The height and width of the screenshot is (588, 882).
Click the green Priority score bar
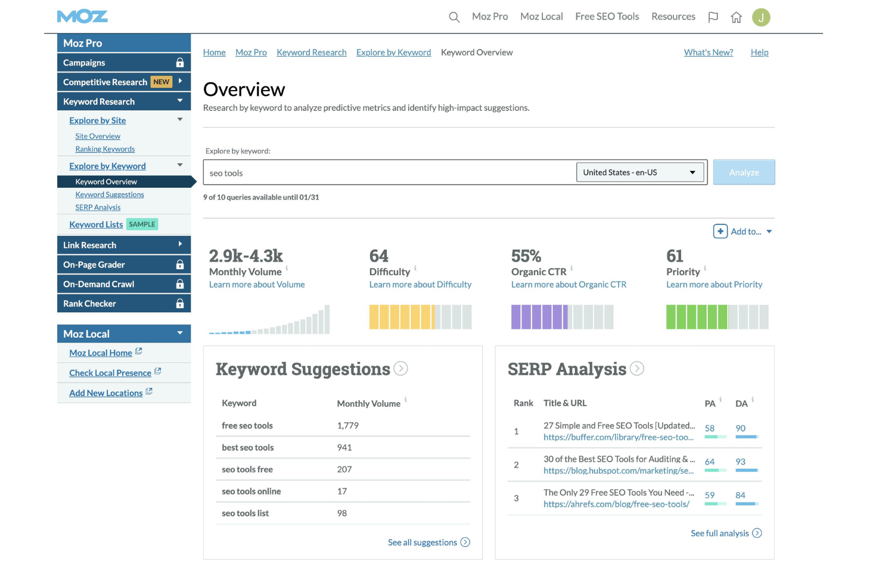click(717, 317)
